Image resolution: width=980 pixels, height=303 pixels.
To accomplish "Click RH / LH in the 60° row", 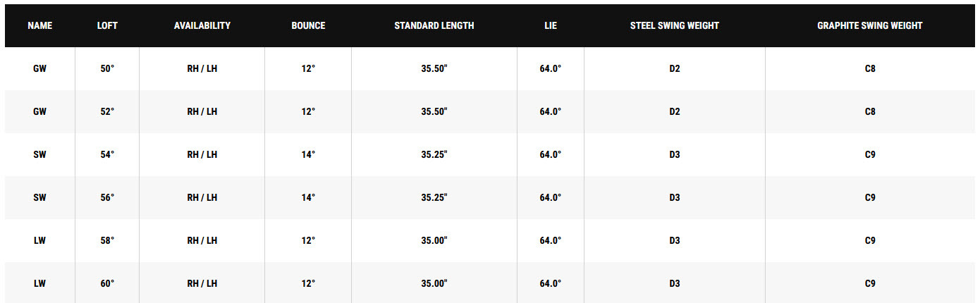I will click(x=202, y=284).
